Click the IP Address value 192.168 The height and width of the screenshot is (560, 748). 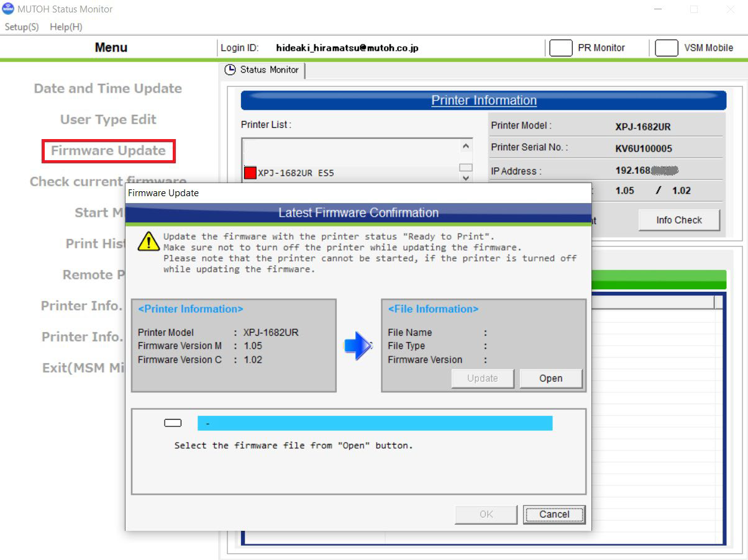click(647, 170)
